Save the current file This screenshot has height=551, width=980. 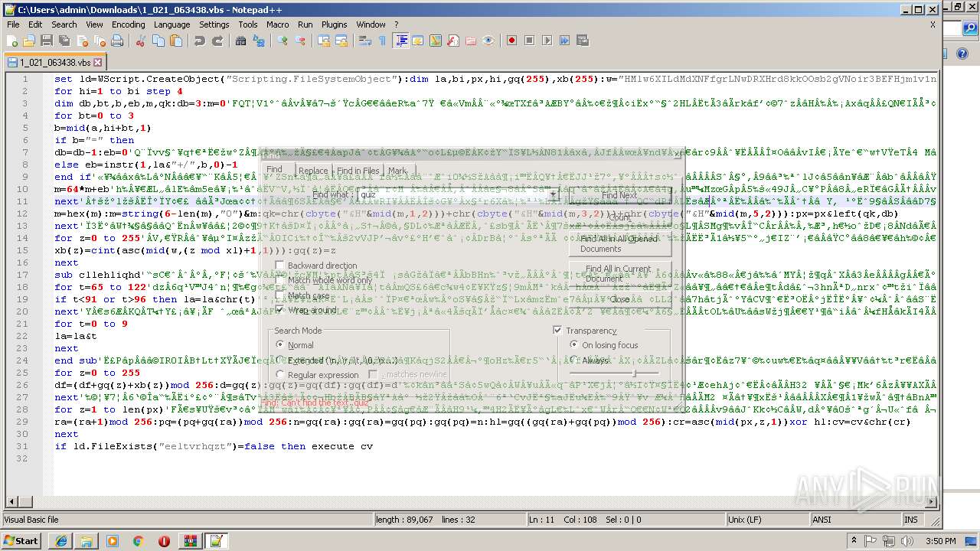click(46, 41)
